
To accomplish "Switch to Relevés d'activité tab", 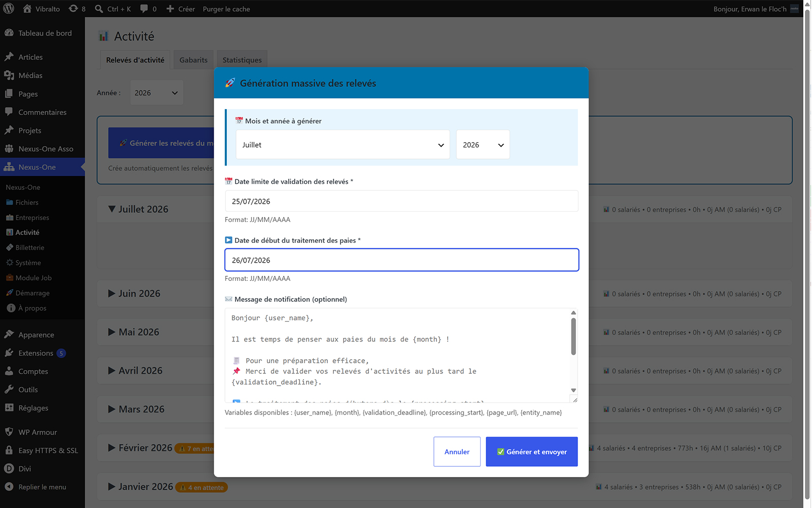I will point(135,60).
